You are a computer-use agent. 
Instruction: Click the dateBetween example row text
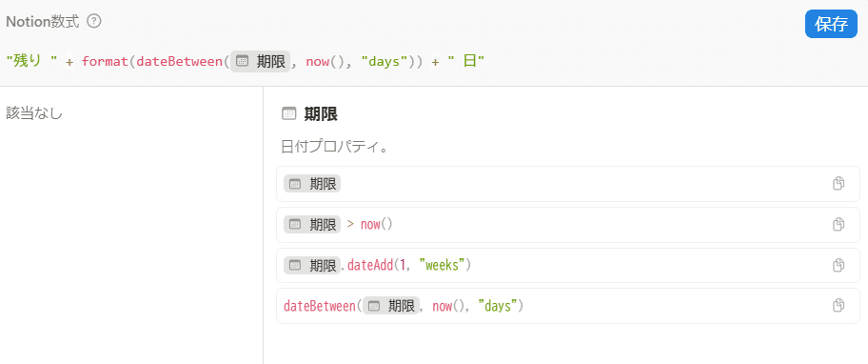point(404,306)
